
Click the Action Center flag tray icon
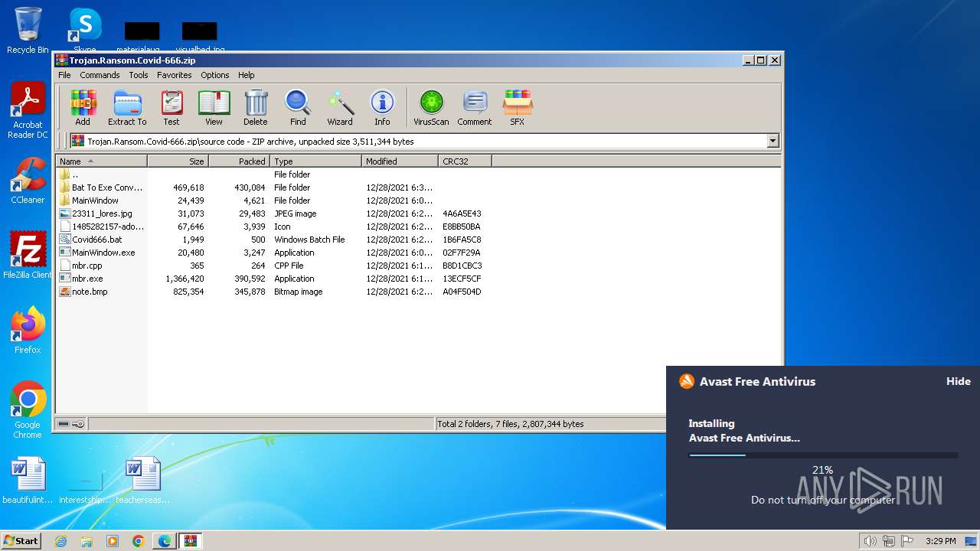point(907,541)
